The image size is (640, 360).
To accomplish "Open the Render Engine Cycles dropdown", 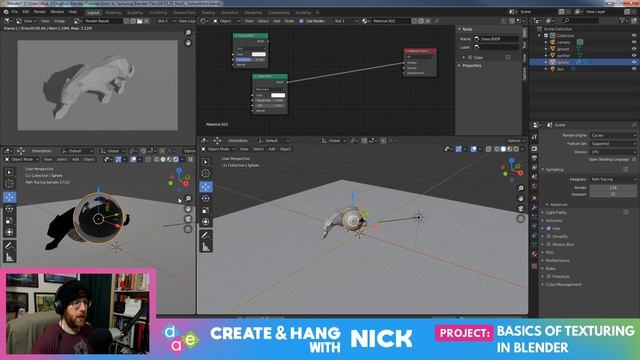I will pos(613,136).
